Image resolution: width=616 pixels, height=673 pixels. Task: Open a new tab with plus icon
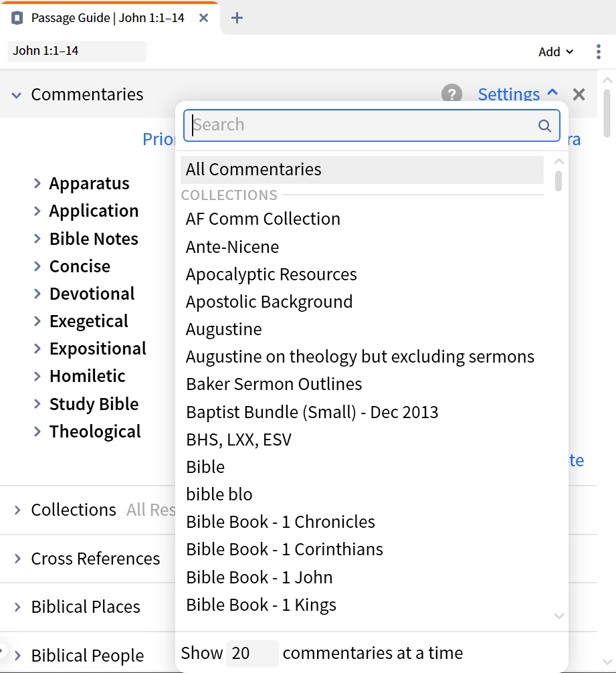(x=237, y=18)
